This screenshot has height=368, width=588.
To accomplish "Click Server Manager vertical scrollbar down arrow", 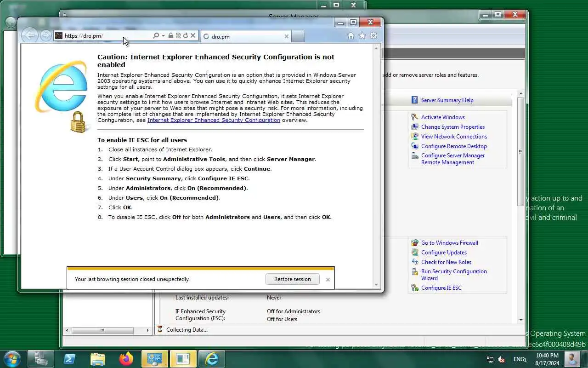I will pyautogui.click(x=521, y=320).
